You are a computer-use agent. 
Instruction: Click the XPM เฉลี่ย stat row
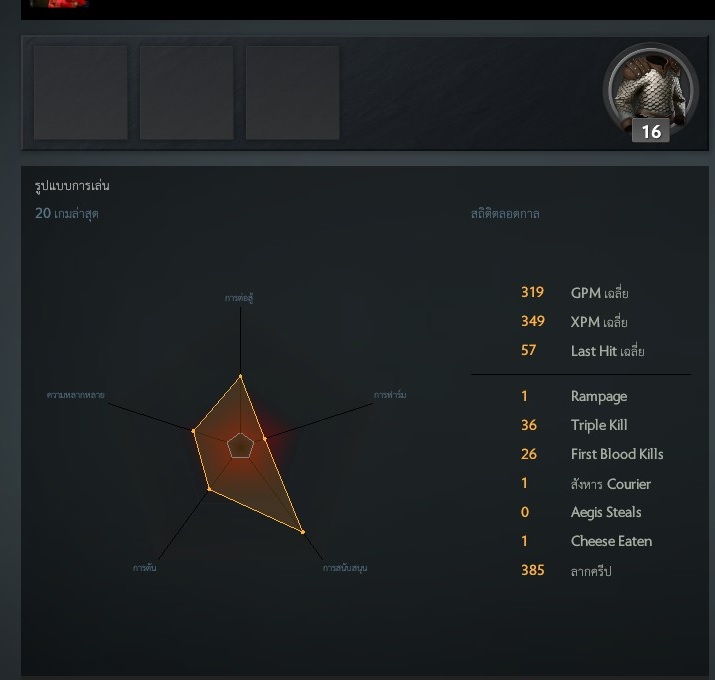pyautogui.click(x=574, y=322)
